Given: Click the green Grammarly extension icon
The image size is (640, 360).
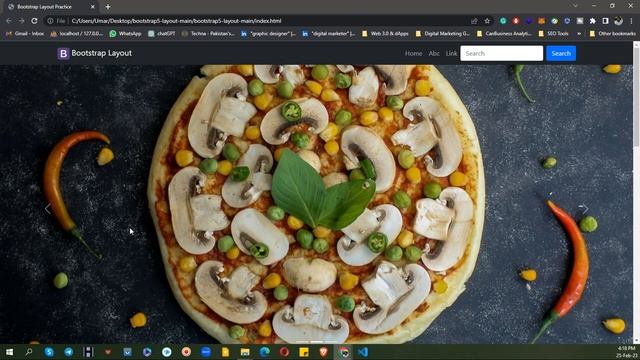Looking at the screenshot, I should tap(503, 21).
